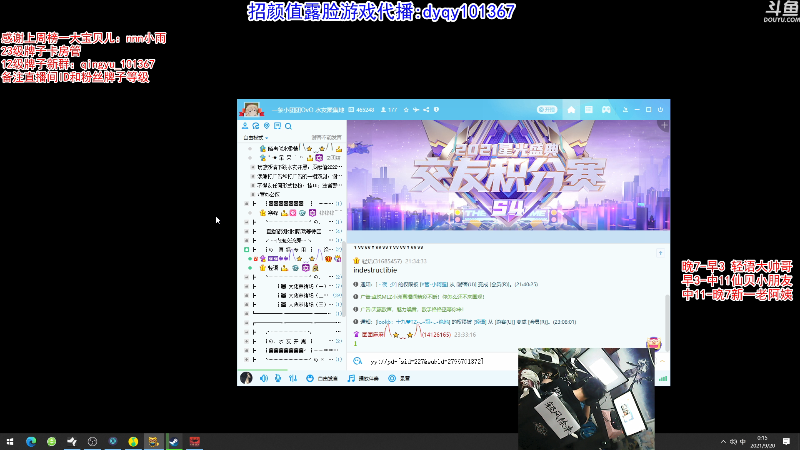Open the pink gift box icon in chat
800x450 pixels.
[x=654, y=343]
